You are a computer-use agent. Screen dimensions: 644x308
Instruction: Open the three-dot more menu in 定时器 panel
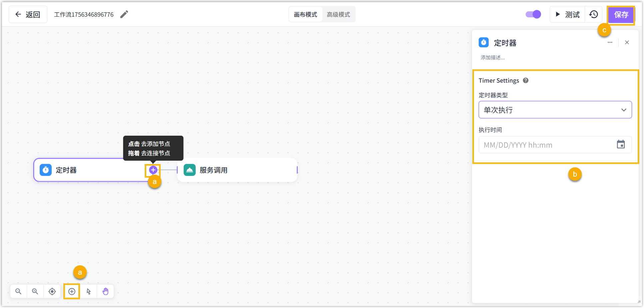point(610,42)
